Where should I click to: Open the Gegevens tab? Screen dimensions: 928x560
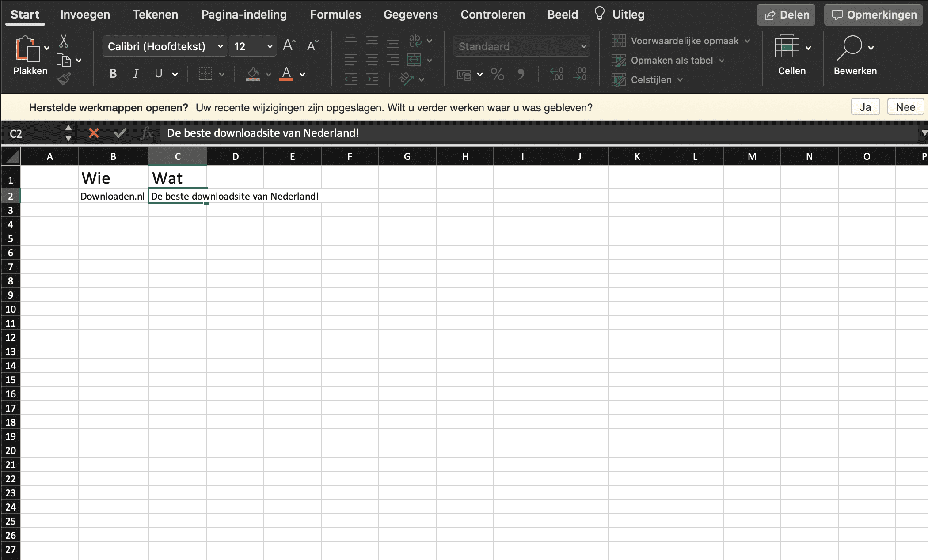pyautogui.click(x=411, y=15)
